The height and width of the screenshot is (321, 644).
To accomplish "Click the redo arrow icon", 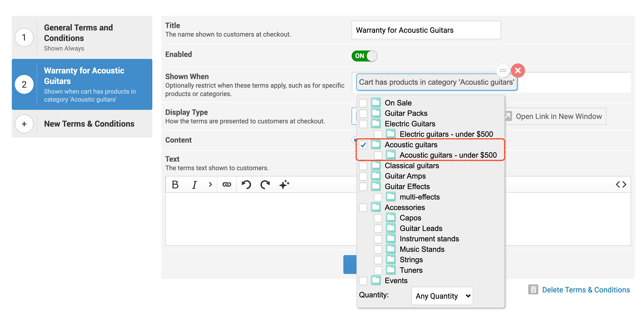I will pos(265,185).
